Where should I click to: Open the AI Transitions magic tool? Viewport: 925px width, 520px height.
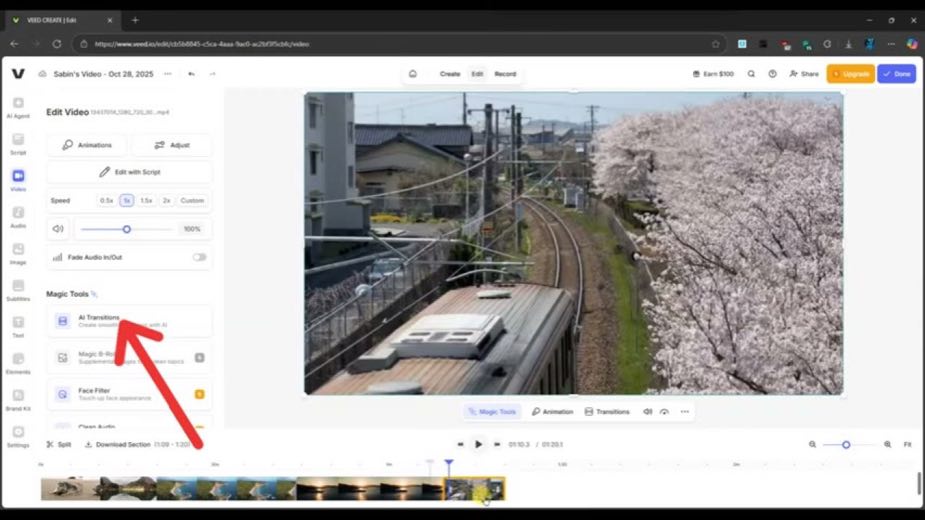(x=129, y=321)
